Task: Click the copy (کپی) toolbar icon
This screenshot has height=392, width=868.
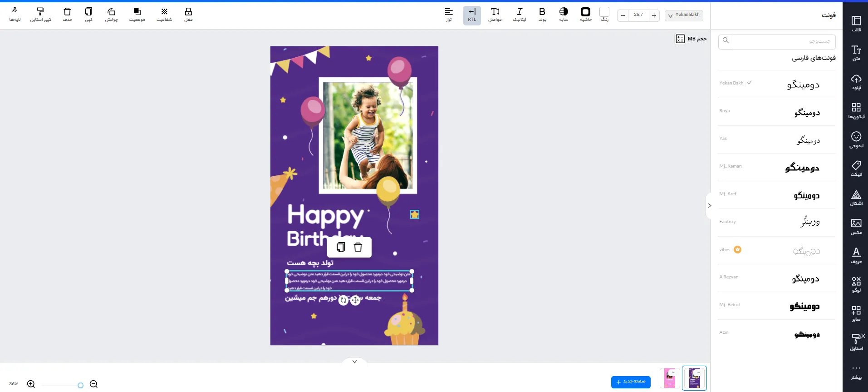Action: click(x=89, y=14)
